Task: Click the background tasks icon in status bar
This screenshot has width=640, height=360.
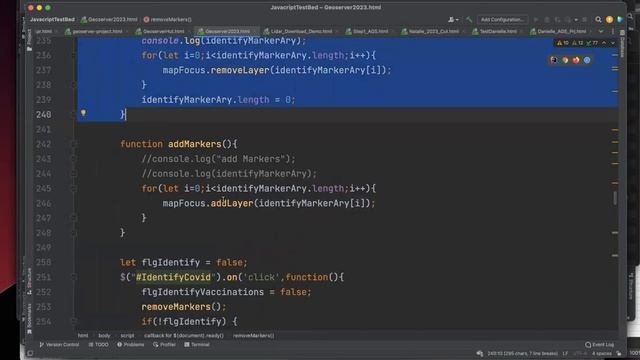Action: [x=480, y=353]
